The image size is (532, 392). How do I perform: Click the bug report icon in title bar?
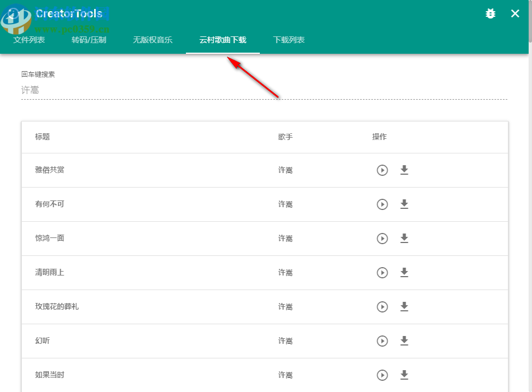490,13
